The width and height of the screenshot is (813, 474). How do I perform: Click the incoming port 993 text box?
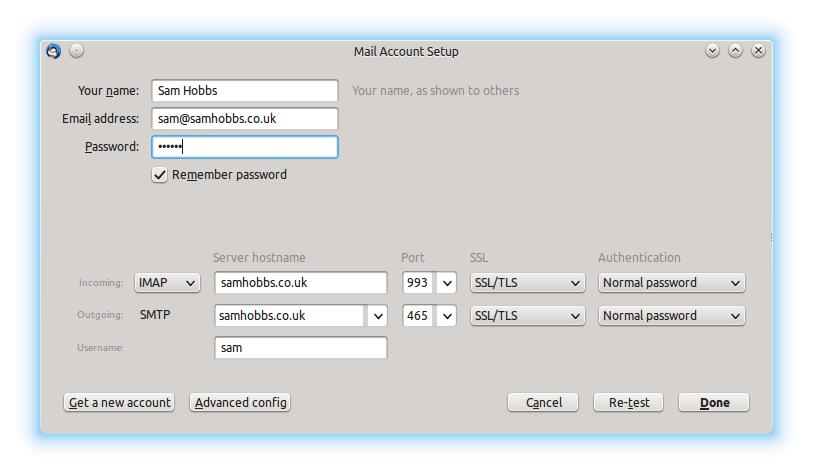point(419,283)
